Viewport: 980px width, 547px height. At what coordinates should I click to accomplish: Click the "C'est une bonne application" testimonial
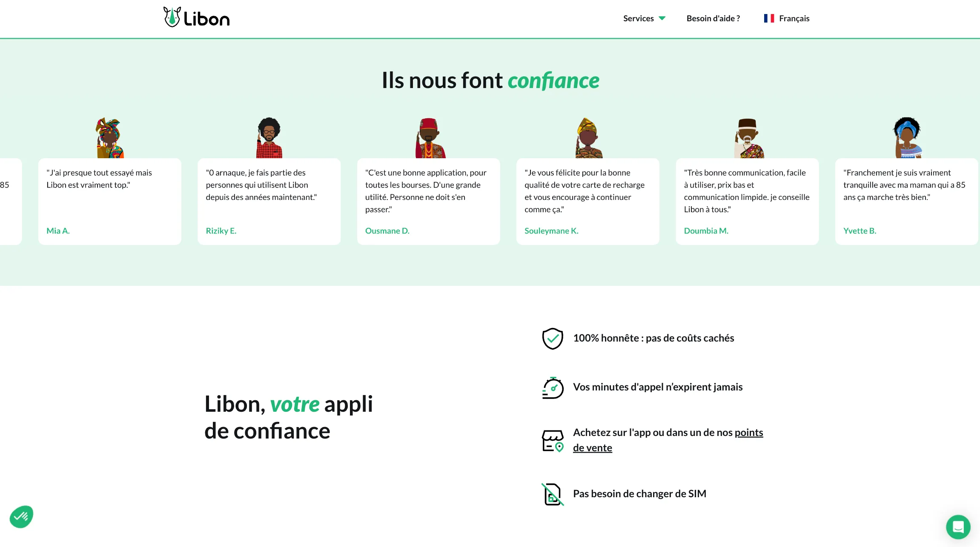point(426,191)
